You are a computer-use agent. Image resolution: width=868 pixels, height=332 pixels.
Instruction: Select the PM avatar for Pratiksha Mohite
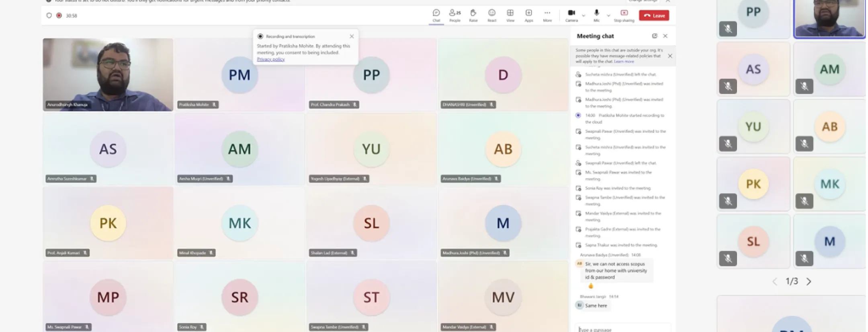(x=240, y=75)
